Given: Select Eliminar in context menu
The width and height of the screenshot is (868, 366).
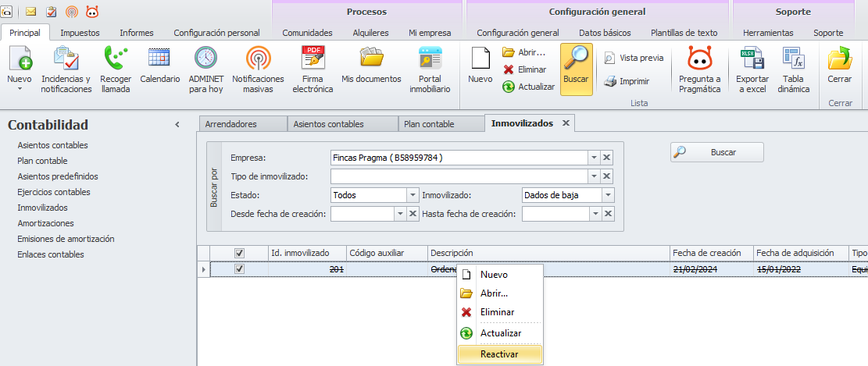Looking at the screenshot, I should pyautogui.click(x=500, y=312).
